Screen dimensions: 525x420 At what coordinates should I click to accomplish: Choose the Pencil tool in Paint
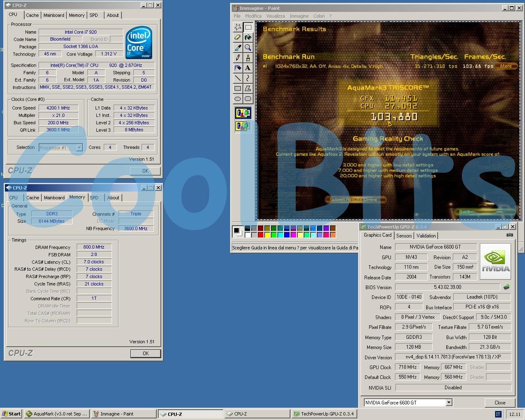(x=238, y=58)
